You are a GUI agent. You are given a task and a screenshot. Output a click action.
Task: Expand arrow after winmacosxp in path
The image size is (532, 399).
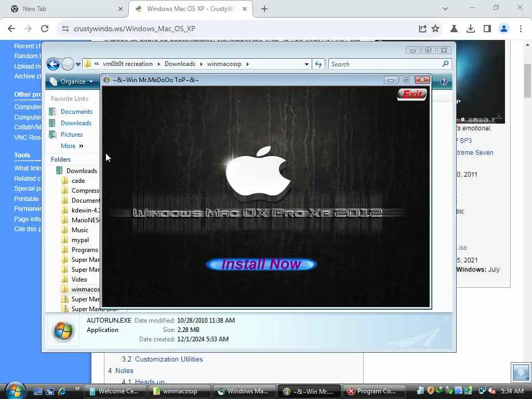248,64
